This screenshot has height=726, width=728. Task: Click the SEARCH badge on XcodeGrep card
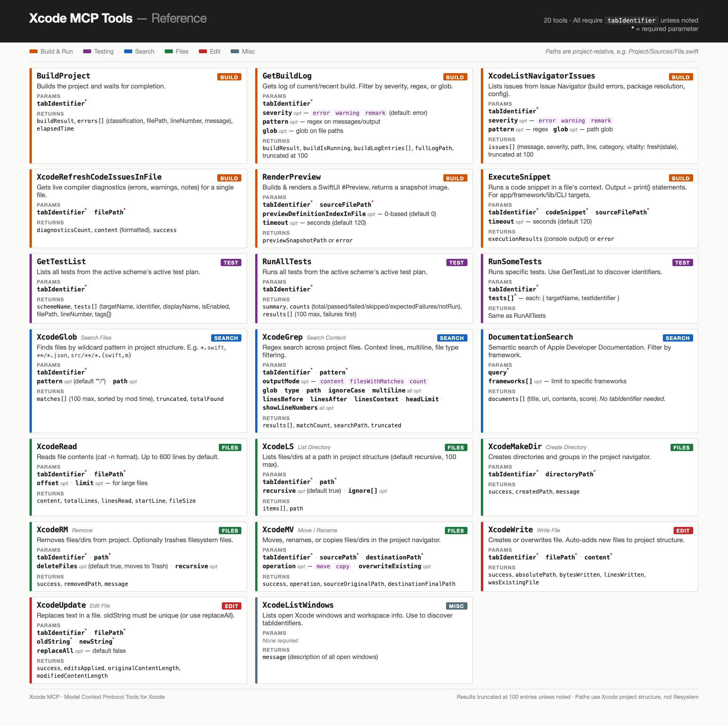(x=452, y=338)
